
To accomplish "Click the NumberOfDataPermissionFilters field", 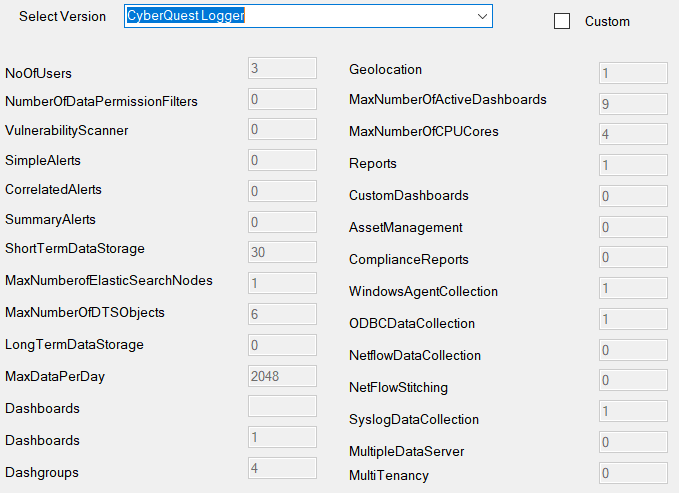I will point(282,99).
